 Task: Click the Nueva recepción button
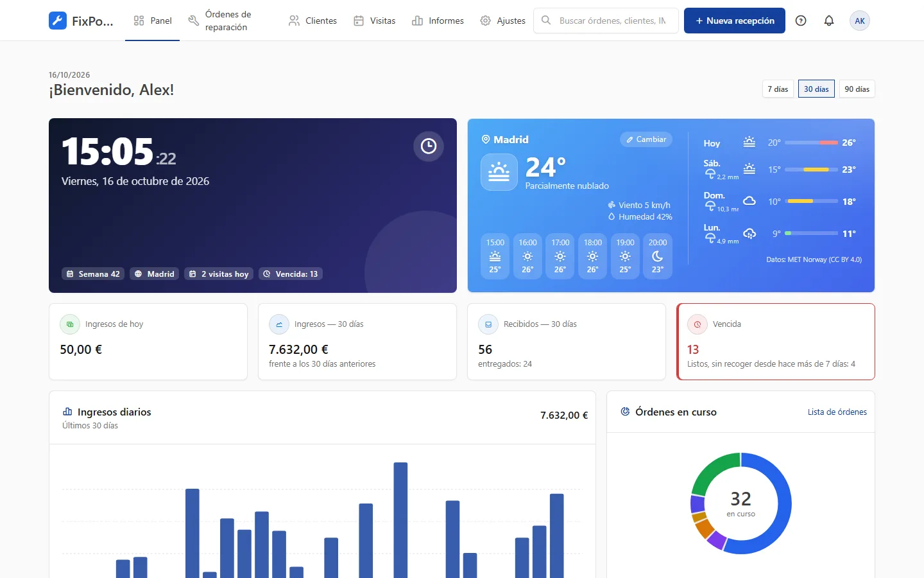click(735, 21)
